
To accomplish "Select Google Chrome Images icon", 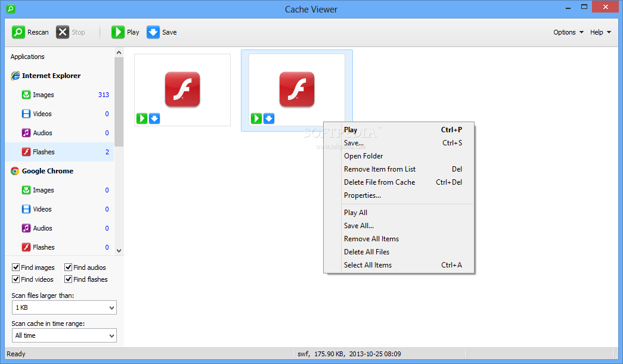I will [26, 190].
